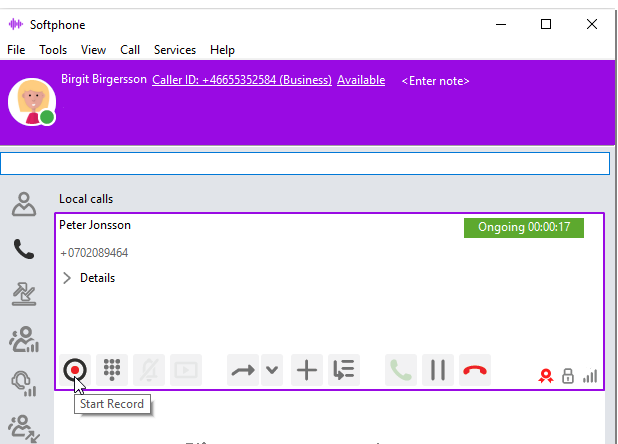This screenshot has width=618, height=444.
Task: Click the Start Record button
Action: coord(75,370)
